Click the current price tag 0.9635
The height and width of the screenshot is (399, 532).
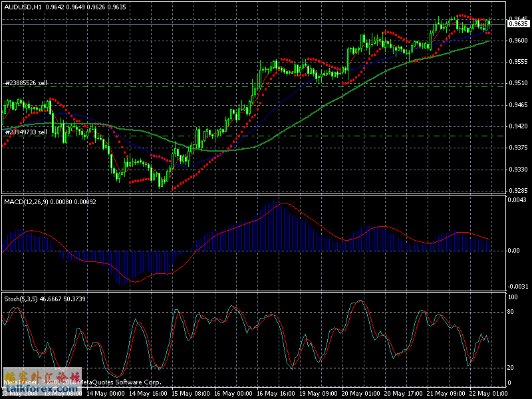click(x=518, y=24)
